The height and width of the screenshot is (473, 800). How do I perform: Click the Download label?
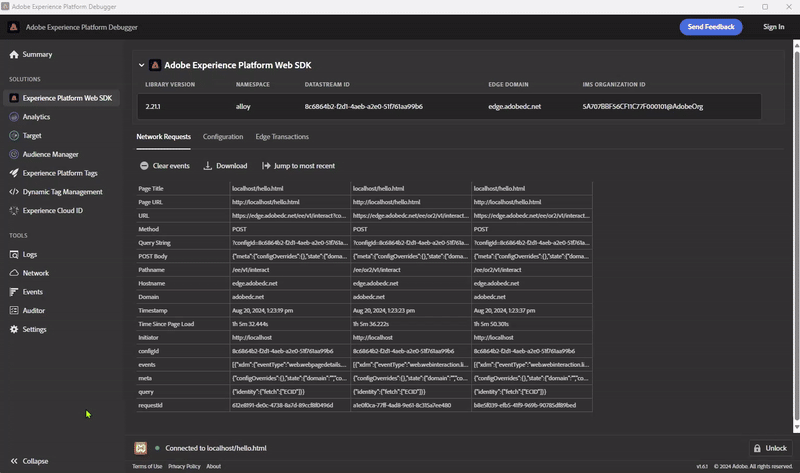232,166
